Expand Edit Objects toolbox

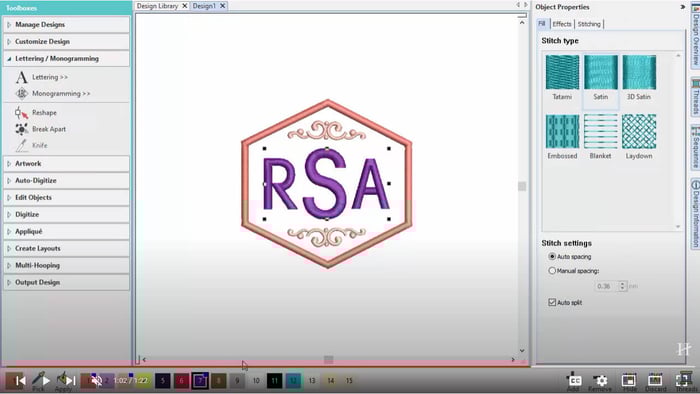(67, 198)
